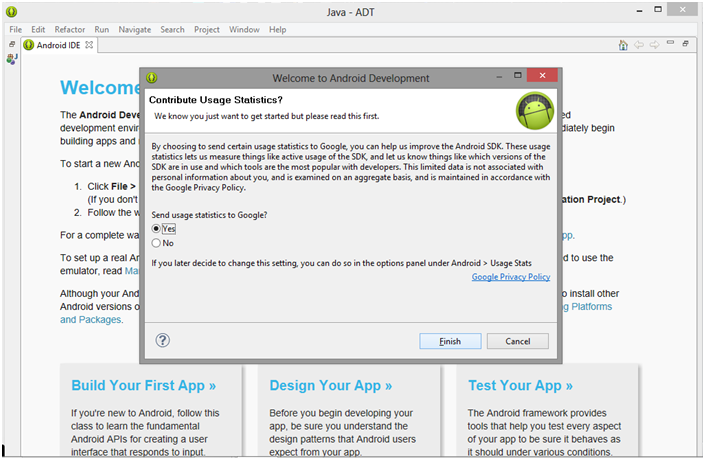Click the Contribute Usage Statistics heading
The width and height of the screenshot is (705, 460).
tap(216, 100)
